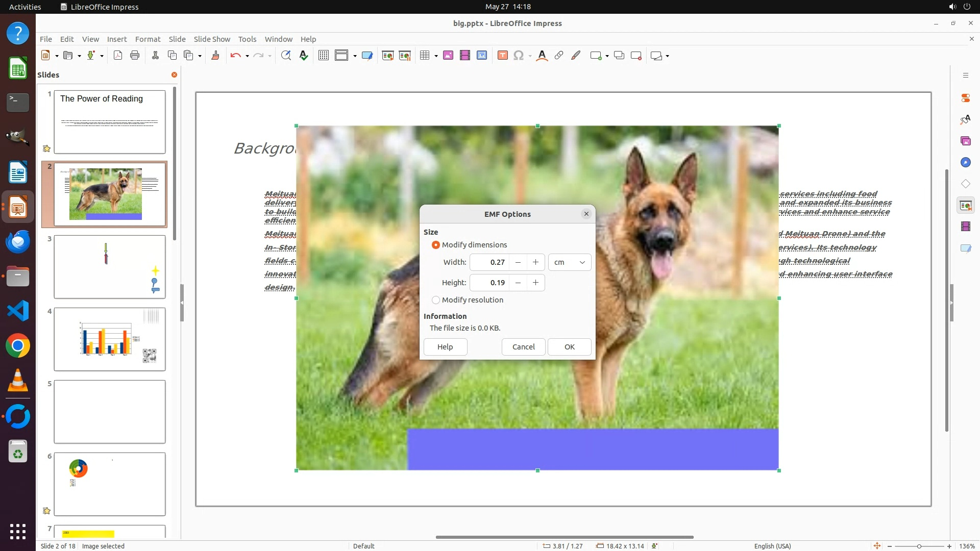Image resolution: width=980 pixels, height=551 pixels.
Task: Select slide 4 thumbnail with chart
Action: coord(110,339)
